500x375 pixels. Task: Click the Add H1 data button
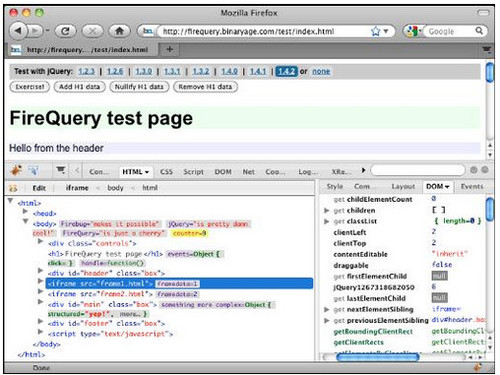point(80,87)
